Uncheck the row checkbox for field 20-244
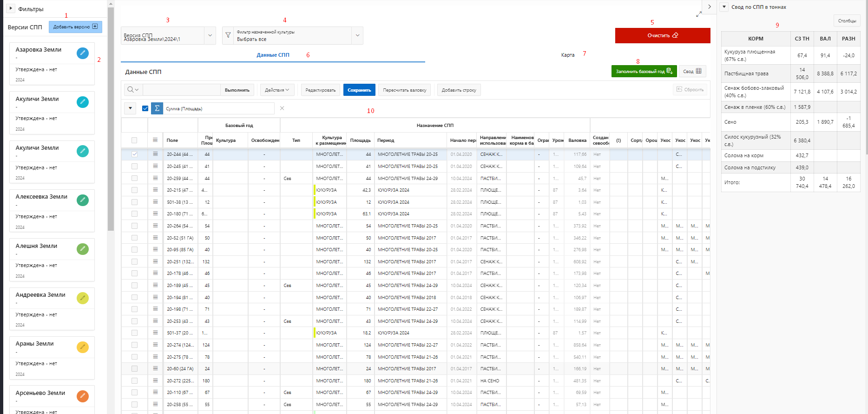Viewport: 868px width, 414px height. click(134, 154)
